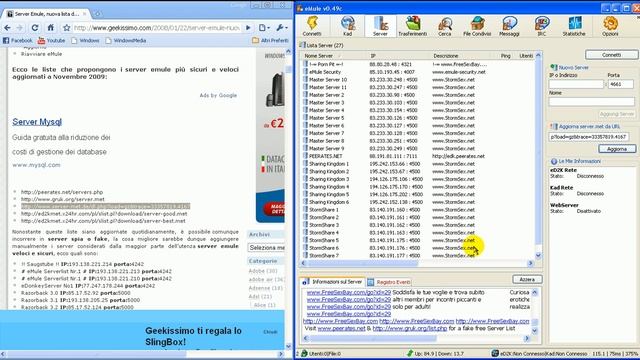Viewport: 640px width, 360px height.
Task: Open Seleziona mese archive dropdown
Action: pyautogui.click(x=266, y=248)
